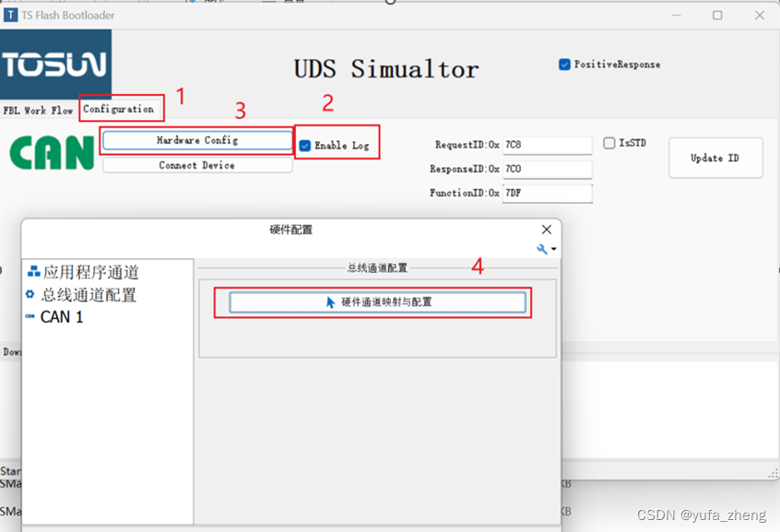Viewport: 780px width, 532px height.
Task: Switch to the Configuration tab
Action: [121, 109]
